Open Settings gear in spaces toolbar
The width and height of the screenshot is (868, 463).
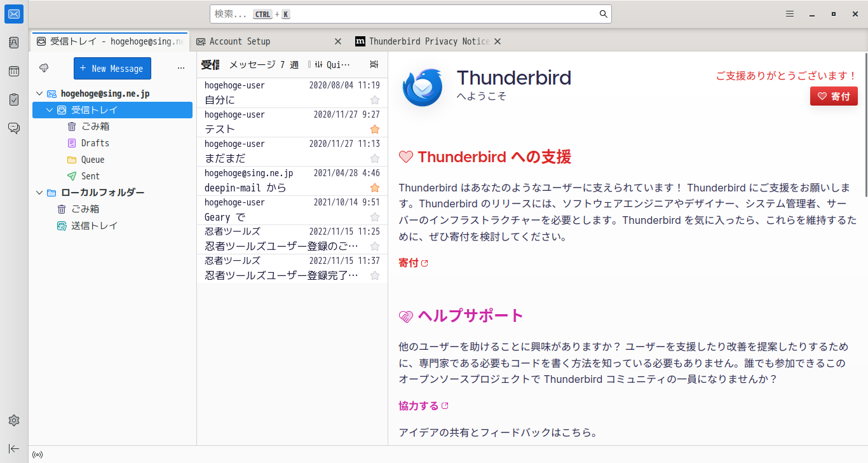coord(14,420)
